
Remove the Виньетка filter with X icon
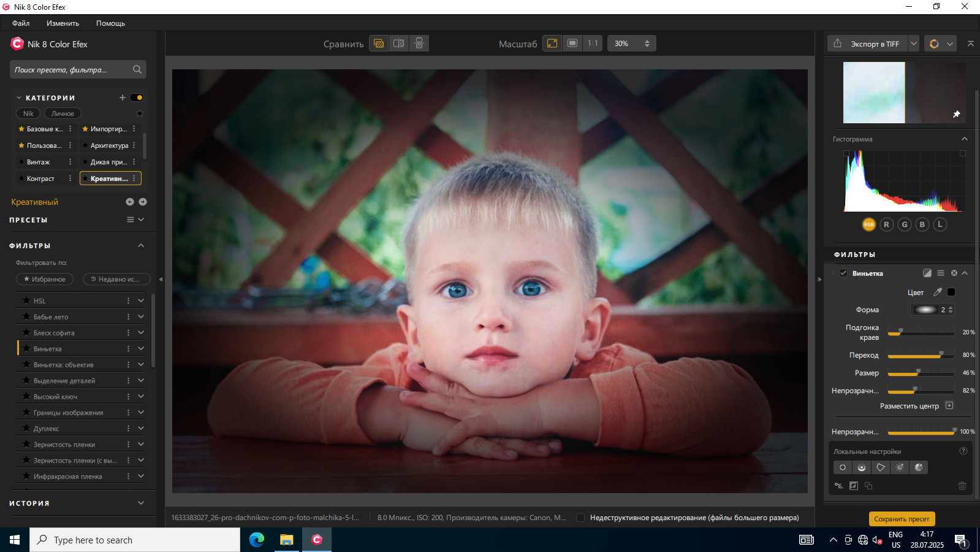pyautogui.click(x=954, y=273)
